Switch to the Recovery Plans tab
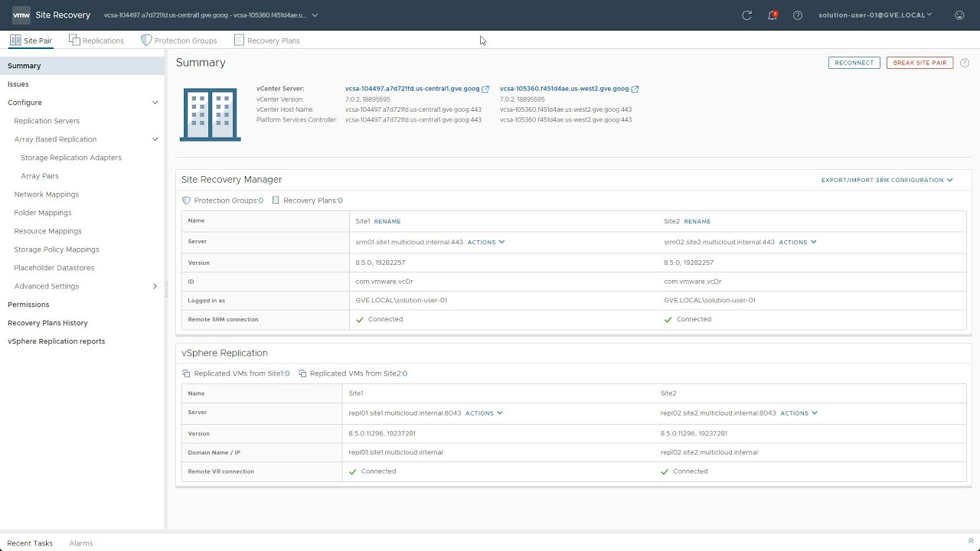The image size is (980, 551). coord(267,41)
